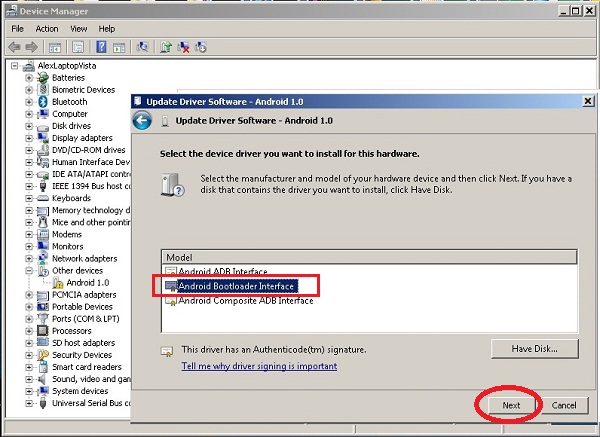
Task: Click the Next button
Action: pyautogui.click(x=511, y=405)
